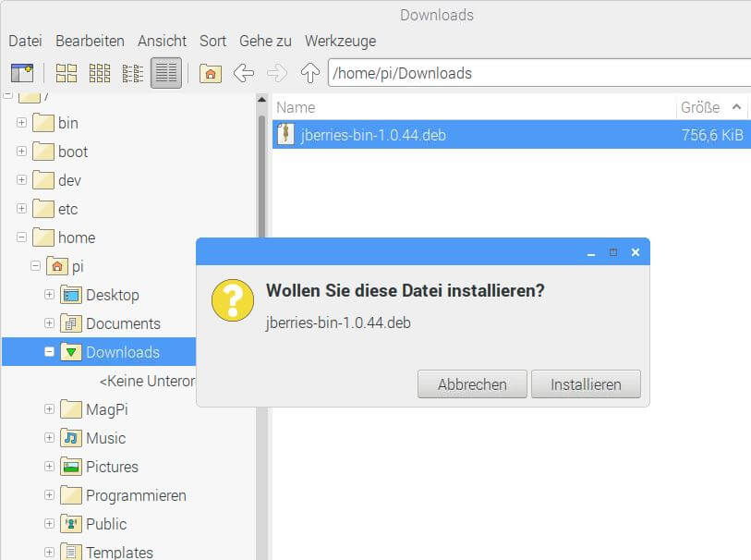
Task: Go up to the parent folder
Action: point(310,73)
